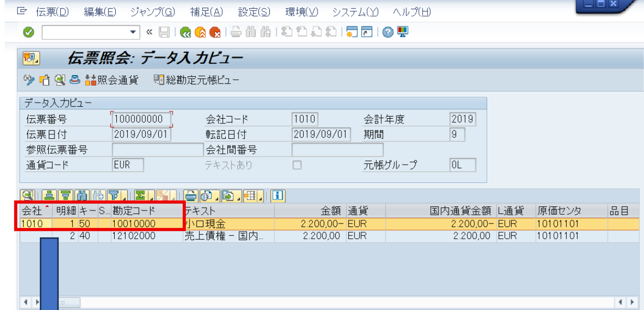Click the ALV Details magnifier icon
The image size is (644, 310).
pyautogui.click(x=28, y=195)
